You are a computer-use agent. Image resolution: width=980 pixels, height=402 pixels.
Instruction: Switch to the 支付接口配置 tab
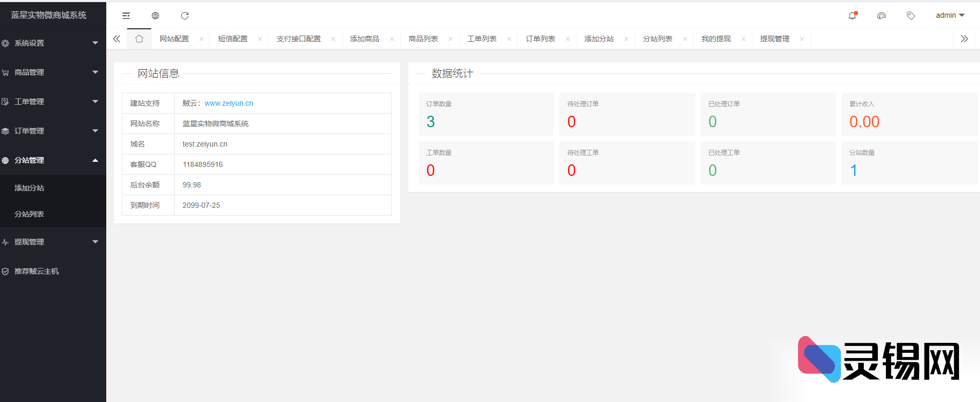point(299,39)
